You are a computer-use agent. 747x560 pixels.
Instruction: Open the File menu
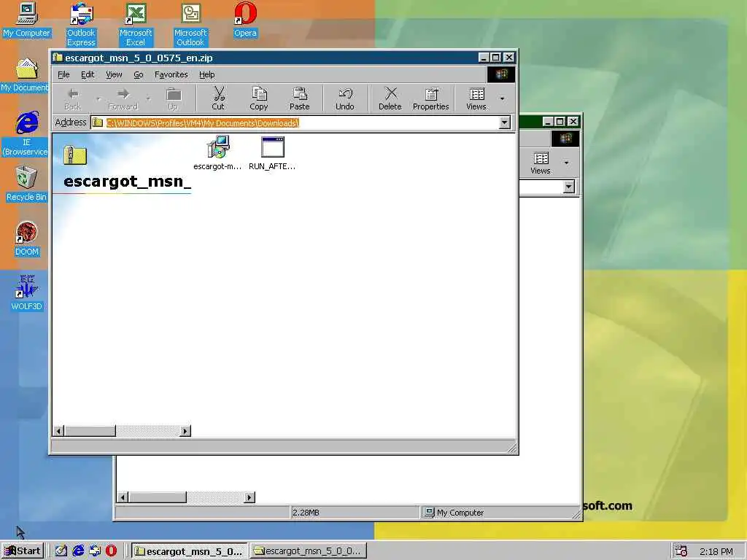coord(63,74)
